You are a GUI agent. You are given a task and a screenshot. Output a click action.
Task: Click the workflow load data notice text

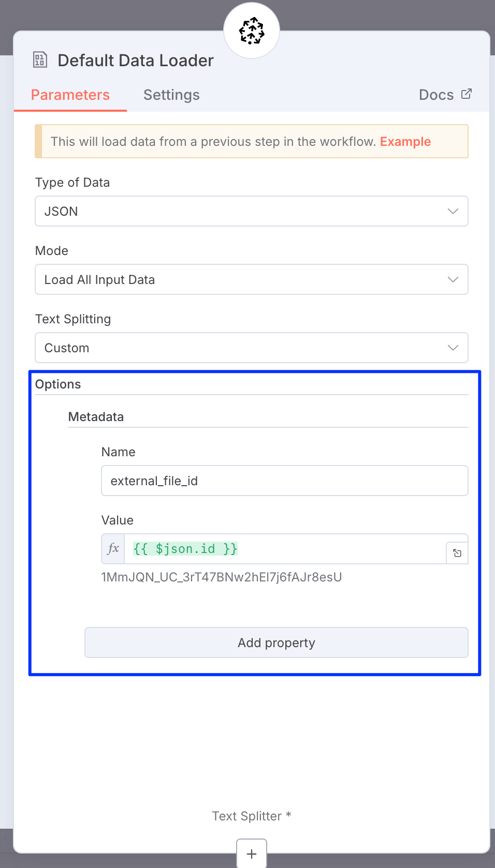213,142
